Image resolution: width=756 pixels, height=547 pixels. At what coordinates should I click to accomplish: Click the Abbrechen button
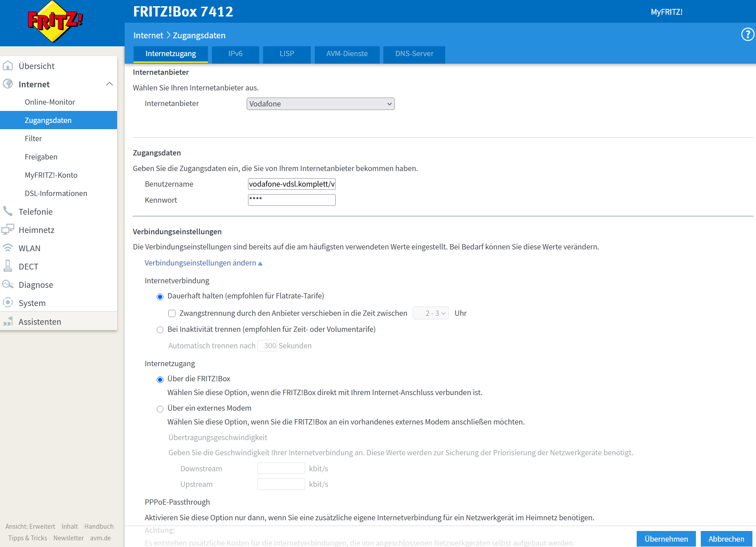(x=726, y=539)
